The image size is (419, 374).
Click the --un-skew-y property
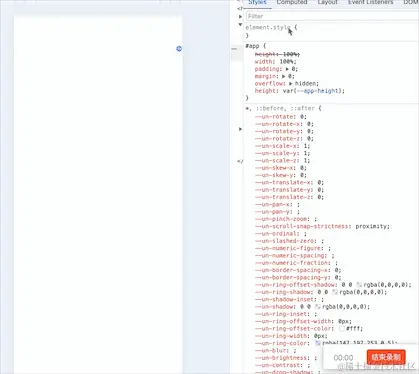click(x=275, y=175)
